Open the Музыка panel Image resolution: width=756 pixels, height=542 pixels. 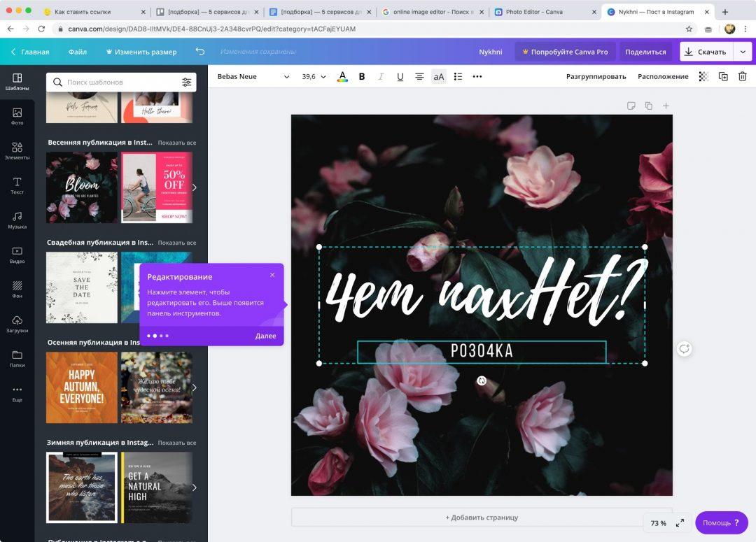tap(16, 220)
